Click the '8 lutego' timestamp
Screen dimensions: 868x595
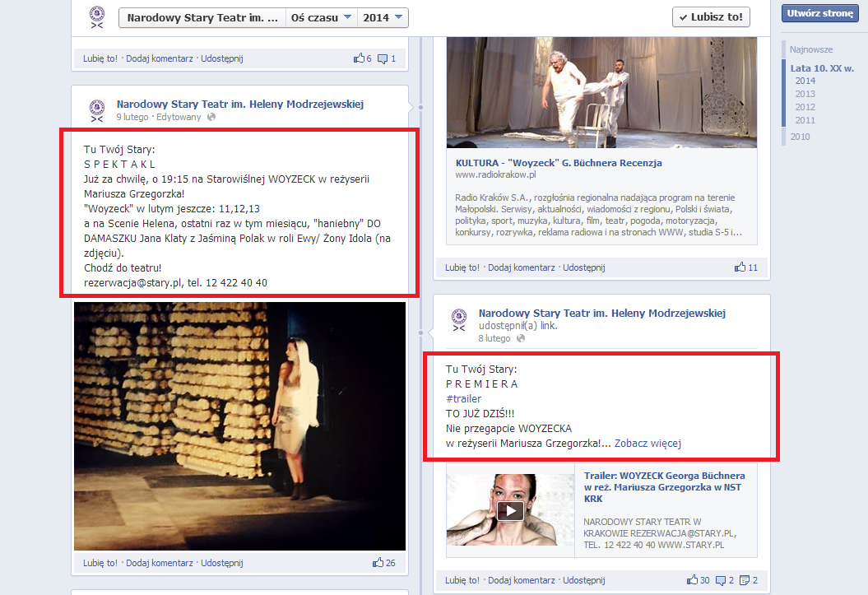pyautogui.click(x=494, y=339)
